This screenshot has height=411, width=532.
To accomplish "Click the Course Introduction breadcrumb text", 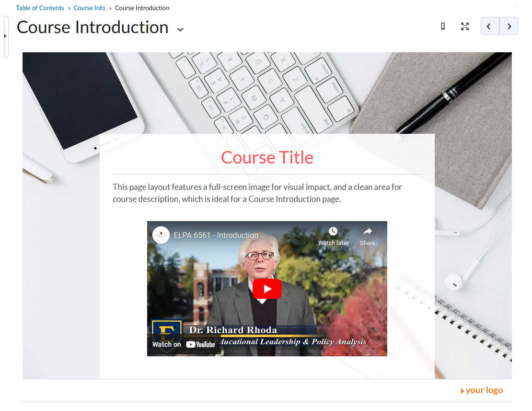I will 142,8.
